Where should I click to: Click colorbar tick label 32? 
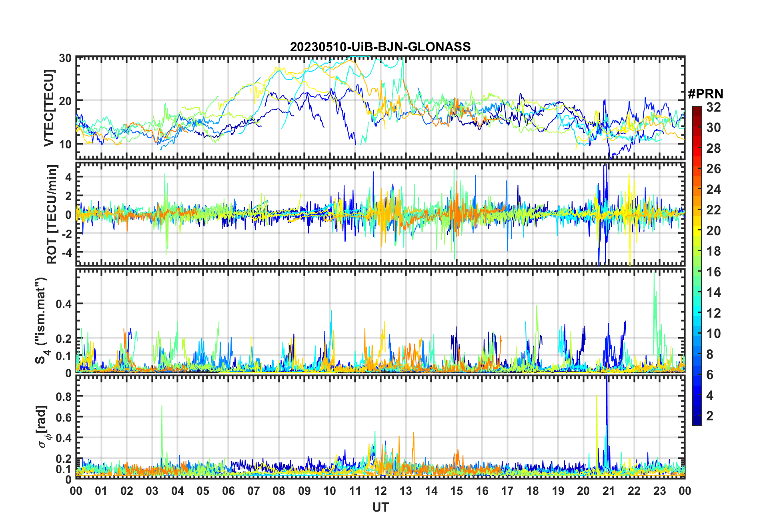pyautogui.click(x=713, y=107)
